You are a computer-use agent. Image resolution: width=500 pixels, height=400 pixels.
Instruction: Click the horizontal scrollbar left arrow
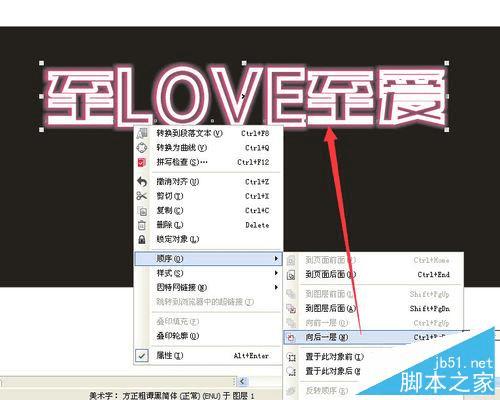coord(242,381)
